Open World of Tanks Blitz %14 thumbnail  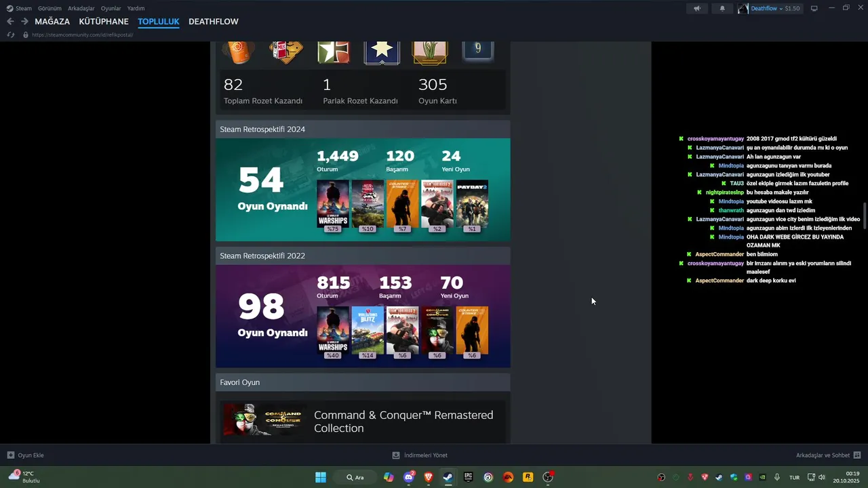point(368,331)
